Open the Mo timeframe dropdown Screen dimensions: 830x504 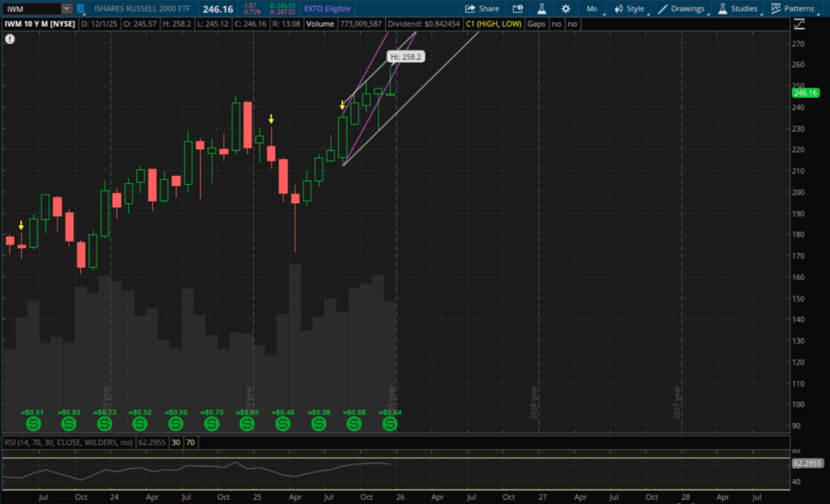pos(594,8)
